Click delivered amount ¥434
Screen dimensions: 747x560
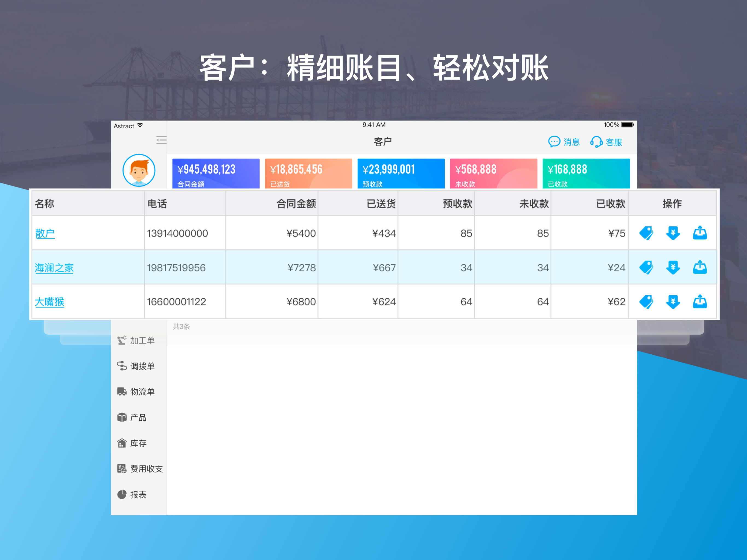coord(384,233)
